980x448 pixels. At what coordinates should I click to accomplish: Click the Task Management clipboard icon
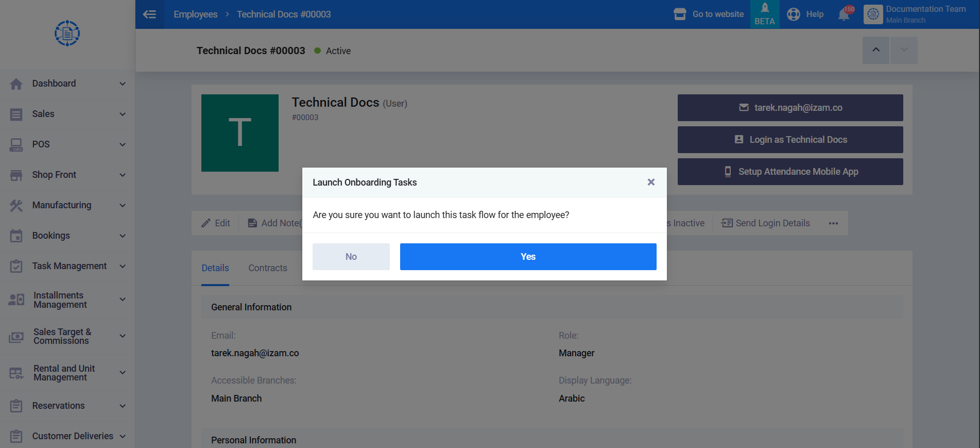16,266
